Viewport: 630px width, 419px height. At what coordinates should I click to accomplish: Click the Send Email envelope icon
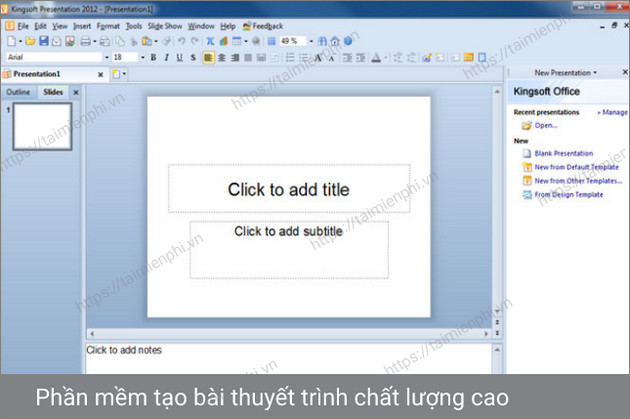point(57,41)
